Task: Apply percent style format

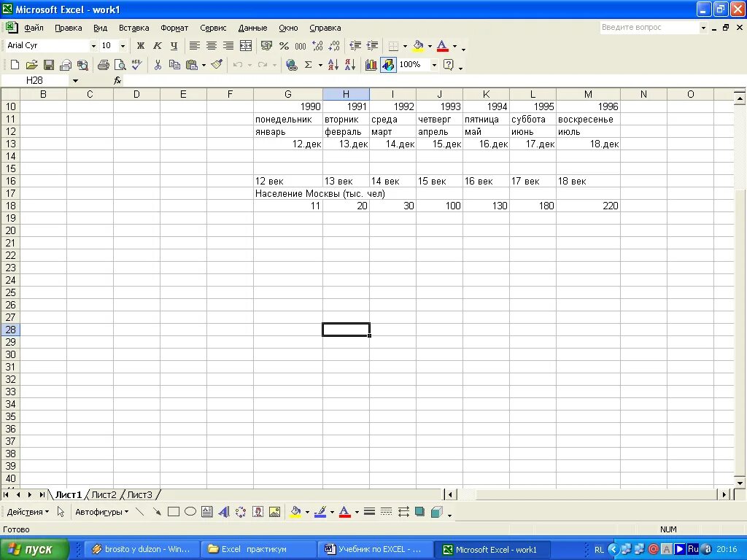Action: coord(284,46)
